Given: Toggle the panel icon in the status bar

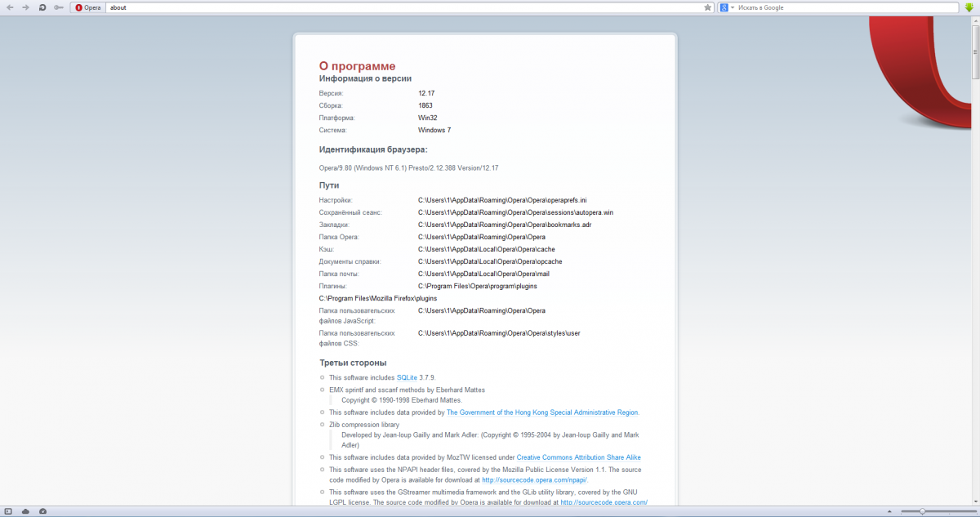Looking at the screenshot, I should [9, 511].
